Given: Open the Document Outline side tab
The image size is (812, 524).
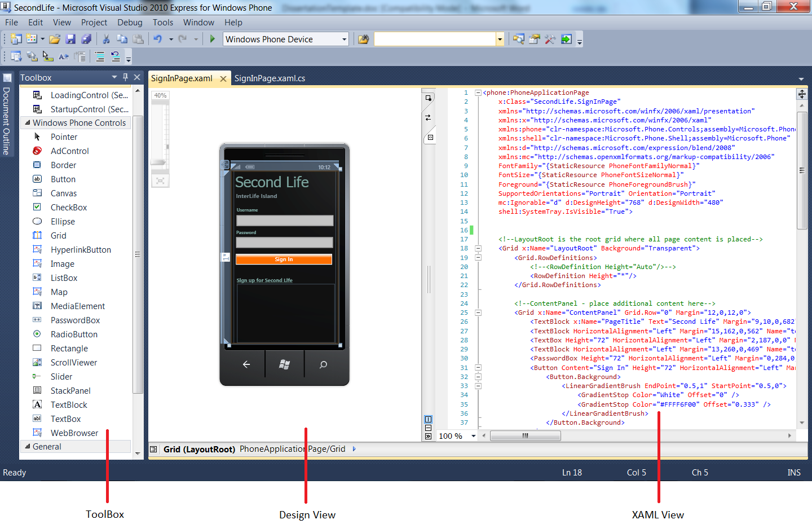Looking at the screenshot, I should pyautogui.click(x=7, y=116).
